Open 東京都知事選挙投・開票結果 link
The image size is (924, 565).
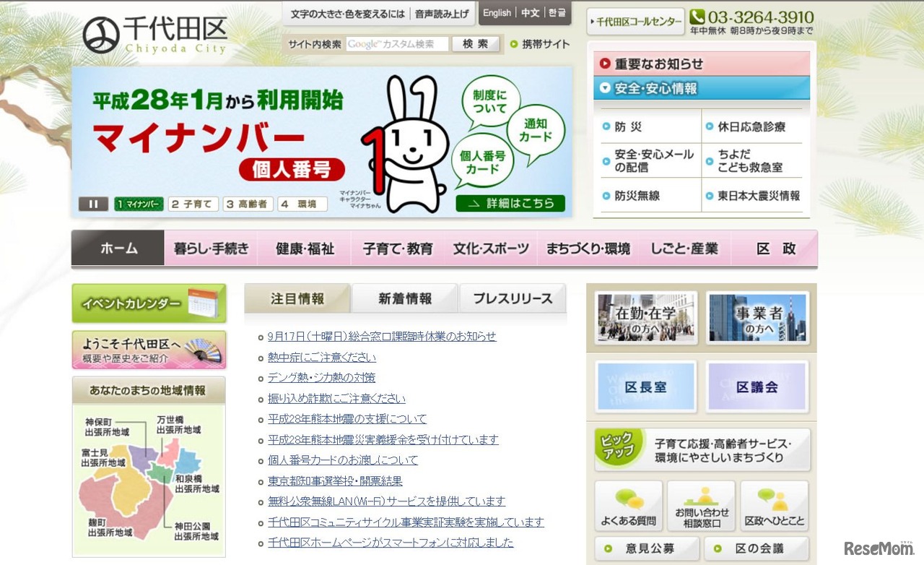[335, 480]
